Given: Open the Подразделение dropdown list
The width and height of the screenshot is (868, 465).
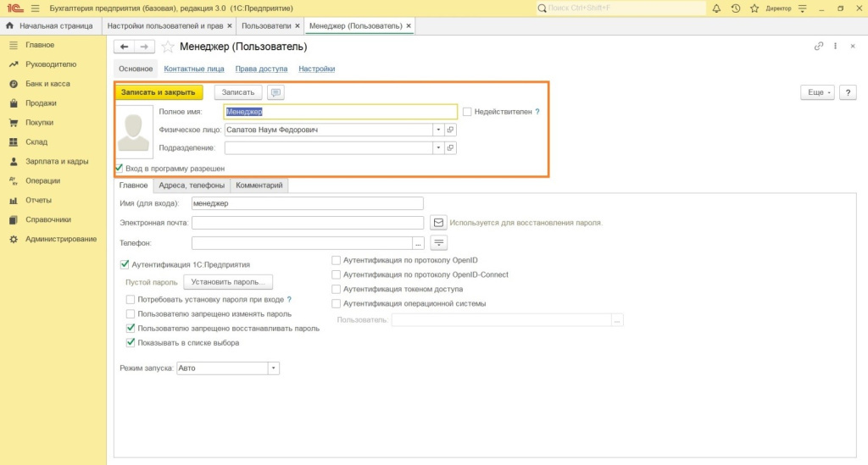Looking at the screenshot, I should 438,148.
